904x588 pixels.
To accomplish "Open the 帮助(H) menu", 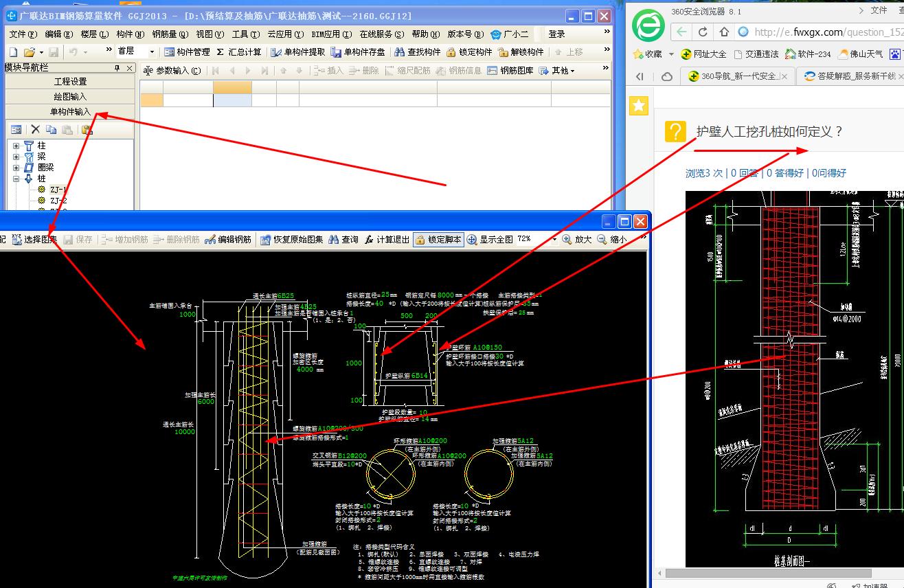I will [x=427, y=34].
